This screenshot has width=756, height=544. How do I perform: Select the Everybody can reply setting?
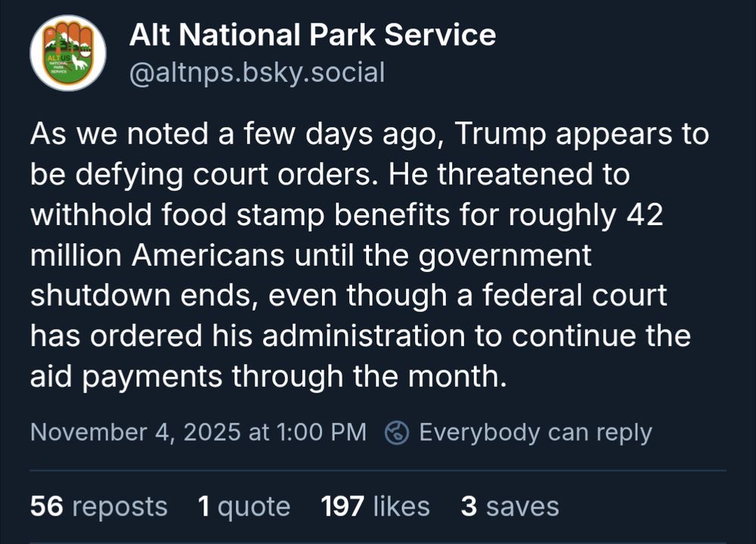535,433
